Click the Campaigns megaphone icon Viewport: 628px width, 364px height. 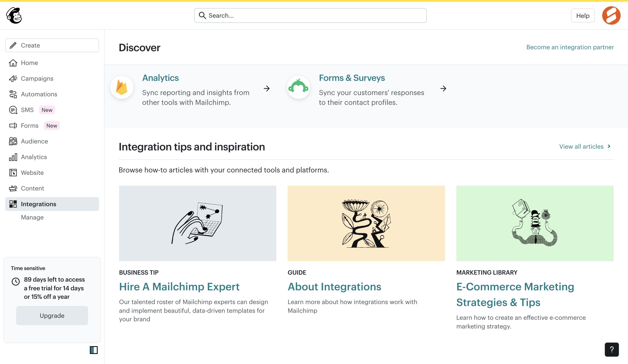[13, 79]
